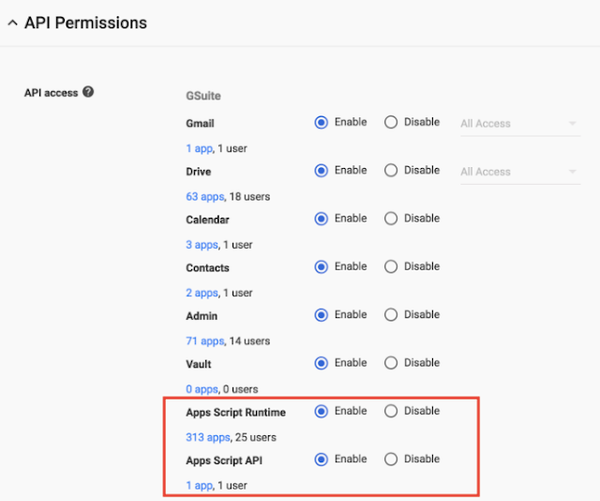Disable Apps Script API access
Viewport: 600px width, 501px height.
click(x=391, y=459)
